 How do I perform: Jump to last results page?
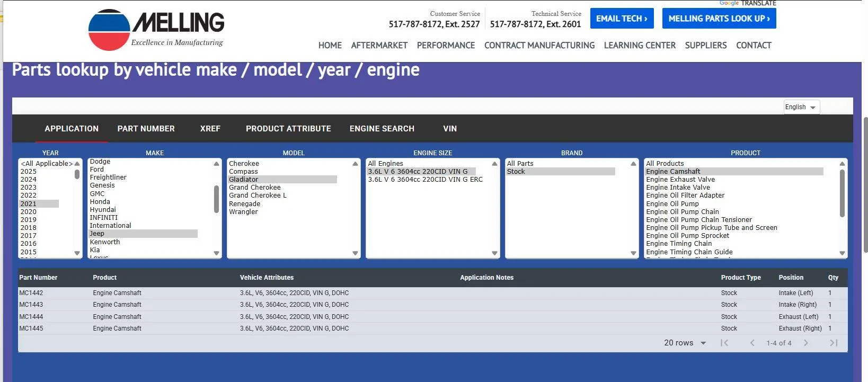pyautogui.click(x=834, y=343)
